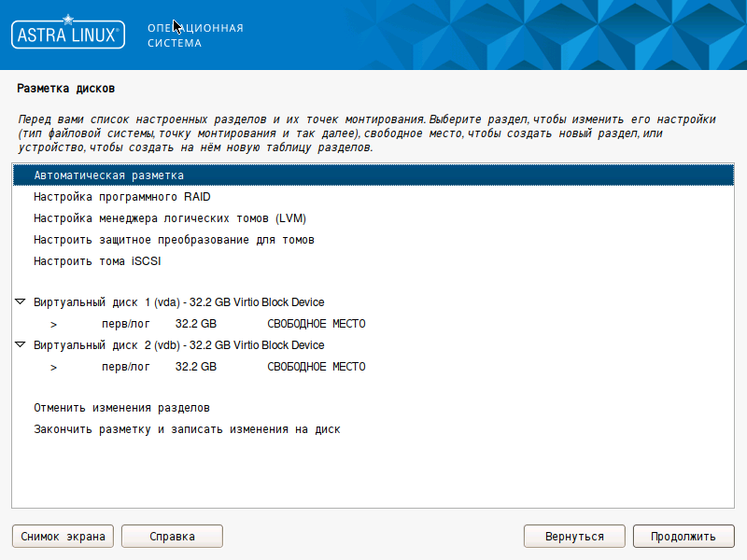Choose 'Настройка программного RAID'
This screenshot has height=560, width=747.
coord(121,197)
